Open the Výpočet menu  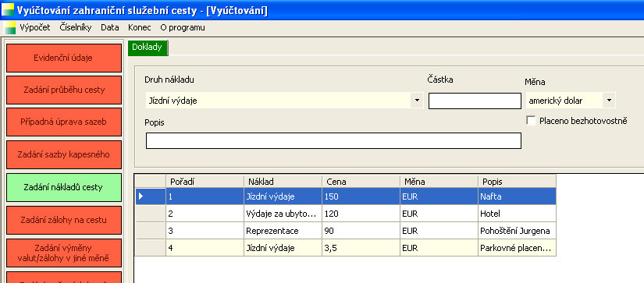(35, 27)
